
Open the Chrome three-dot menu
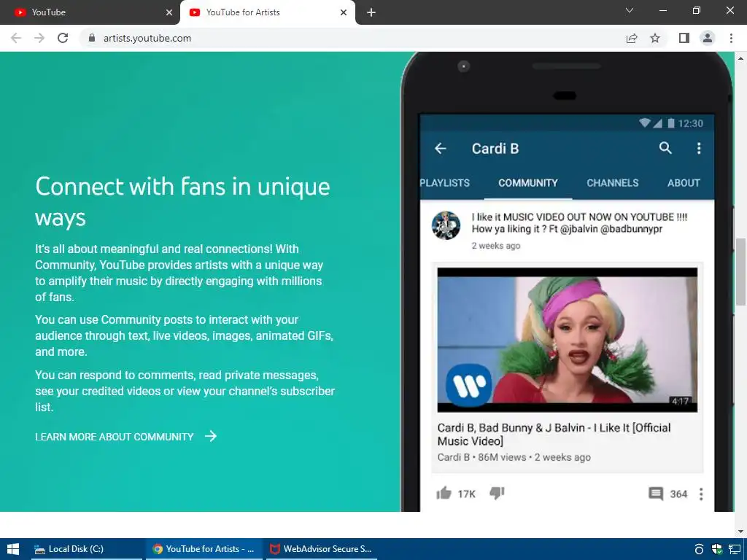731,38
